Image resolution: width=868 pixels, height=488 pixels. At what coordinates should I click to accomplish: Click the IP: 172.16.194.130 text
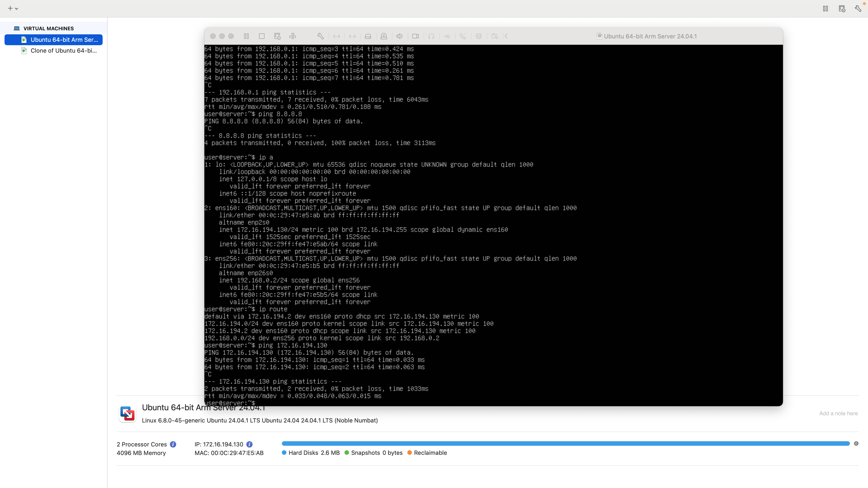click(219, 444)
